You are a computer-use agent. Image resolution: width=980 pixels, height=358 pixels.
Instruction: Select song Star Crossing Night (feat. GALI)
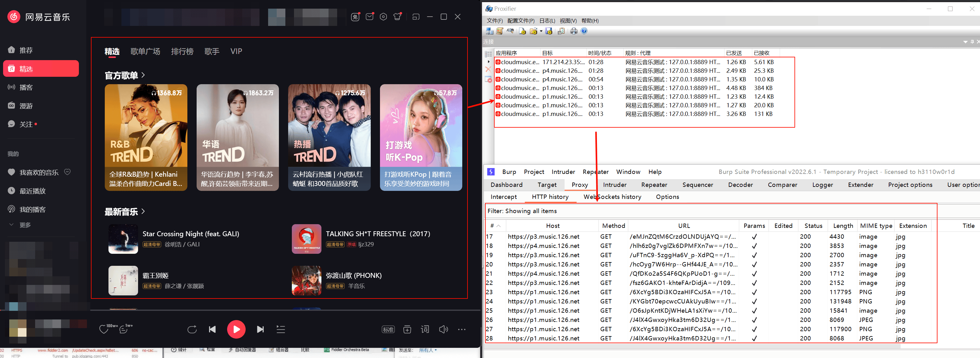[x=190, y=234]
